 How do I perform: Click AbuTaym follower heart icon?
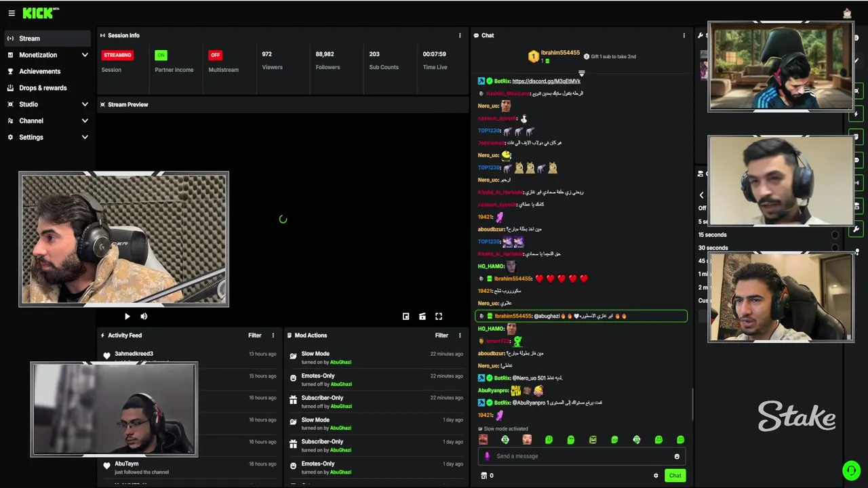(x=106, y=466)
